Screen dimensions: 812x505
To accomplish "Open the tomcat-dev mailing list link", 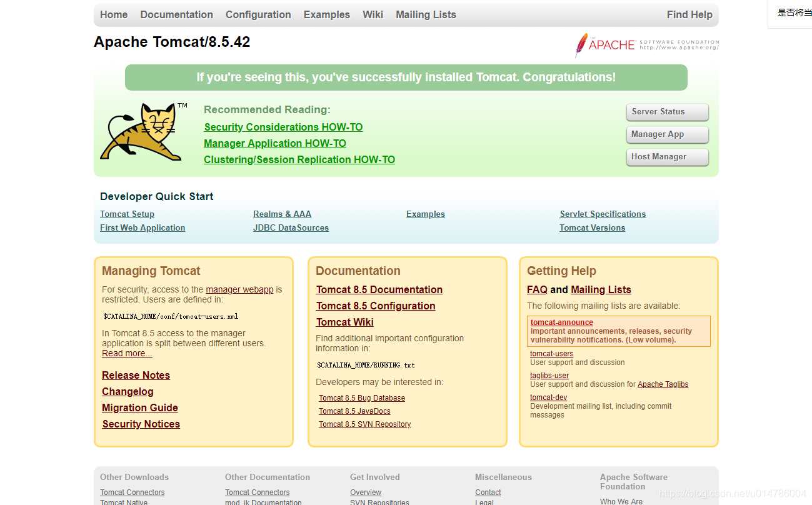I will (548, 397).
